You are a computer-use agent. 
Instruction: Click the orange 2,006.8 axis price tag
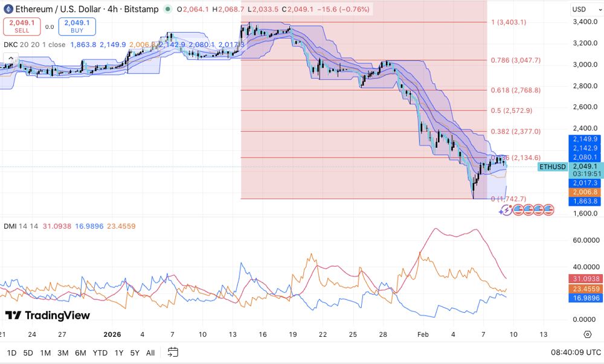pos(585,192)
